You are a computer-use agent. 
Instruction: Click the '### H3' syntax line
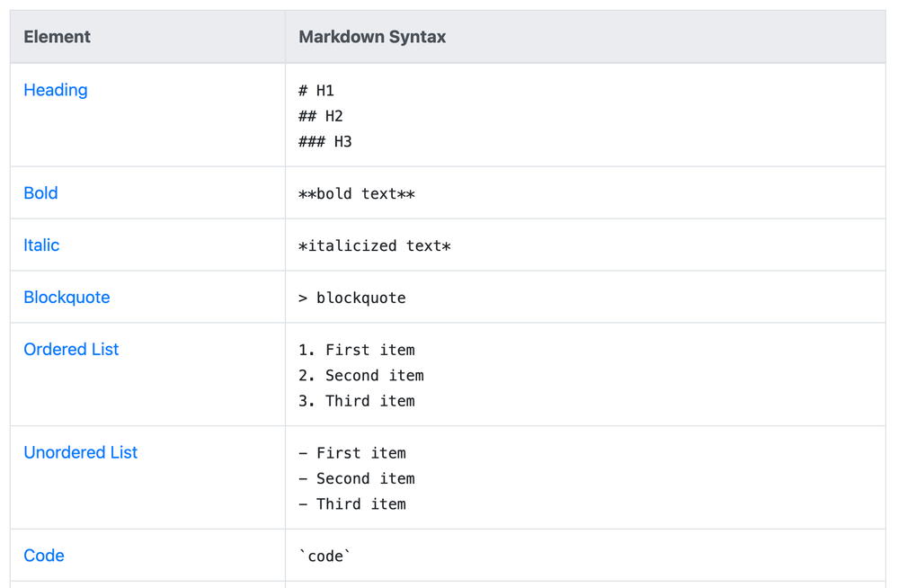[325, 142]
